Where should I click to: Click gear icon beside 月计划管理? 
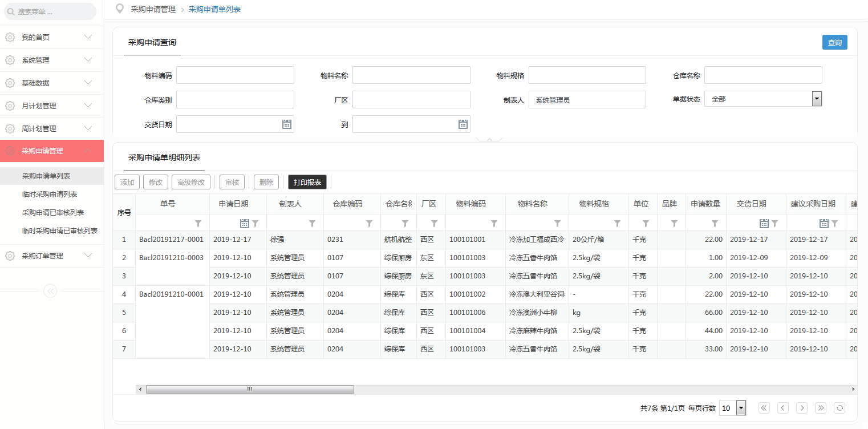(10, 106)
